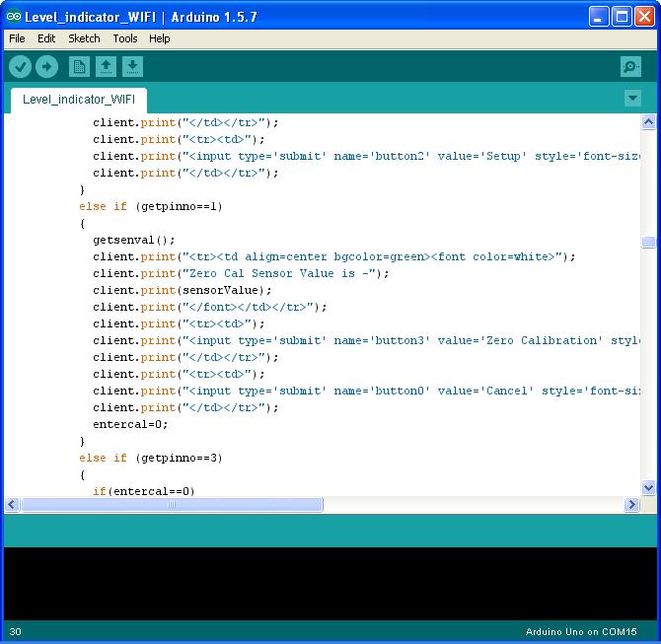This screenshot has width=661, height=644.
Task: Open the Help menu
Action: [x=160, y=38]
